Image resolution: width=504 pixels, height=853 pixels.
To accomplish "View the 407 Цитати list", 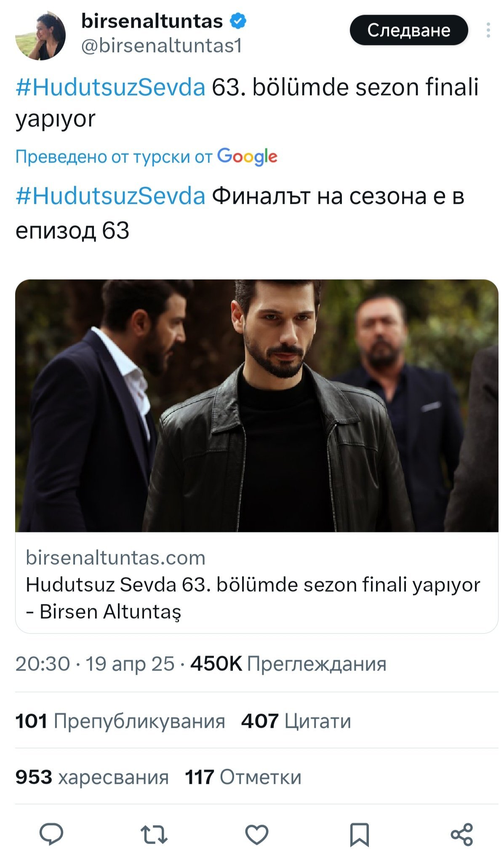I will pos(296,721).
